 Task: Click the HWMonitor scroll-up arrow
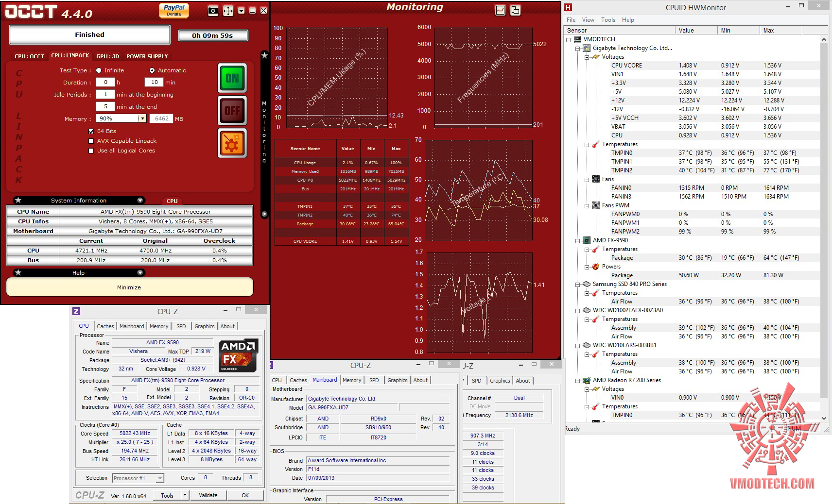(824, 39)
